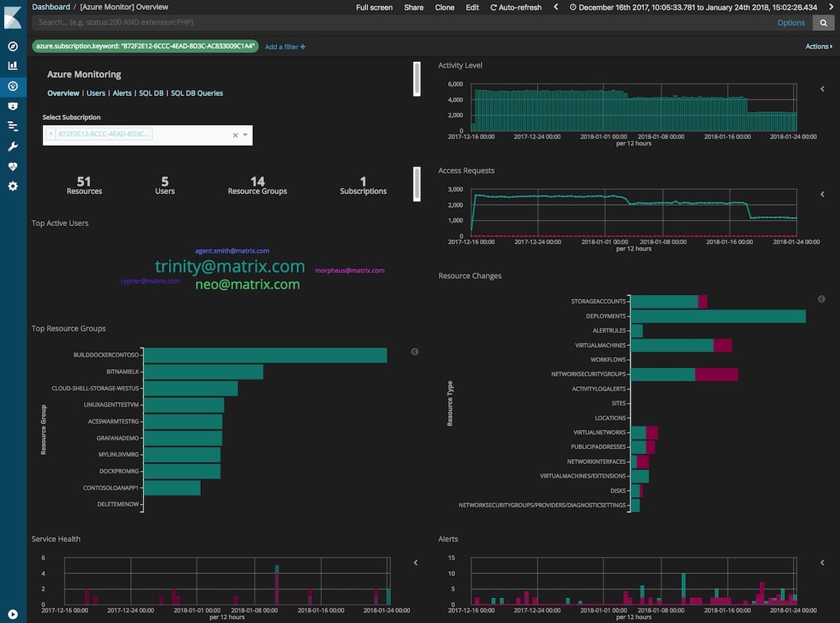Screen dimensions: 840x623
Task: Click the azure.subscription.keyword filter pill
Action: (x=146, y=46)
